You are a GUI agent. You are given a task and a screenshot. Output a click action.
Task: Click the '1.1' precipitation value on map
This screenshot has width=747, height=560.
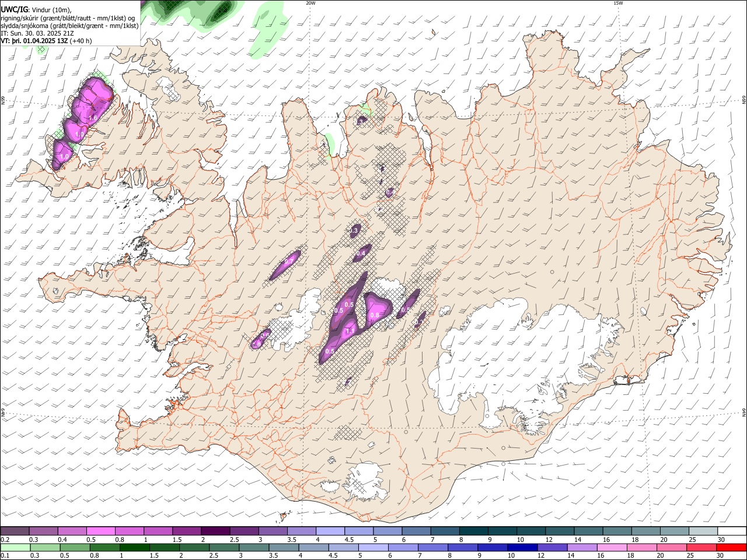pos(350,331)
